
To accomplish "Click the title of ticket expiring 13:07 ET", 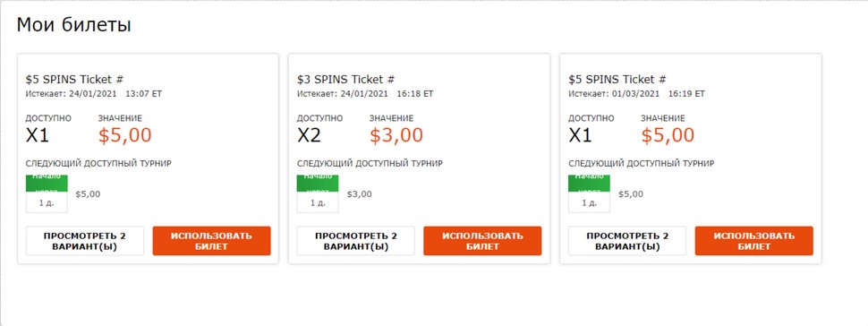I will pos(75,80).
